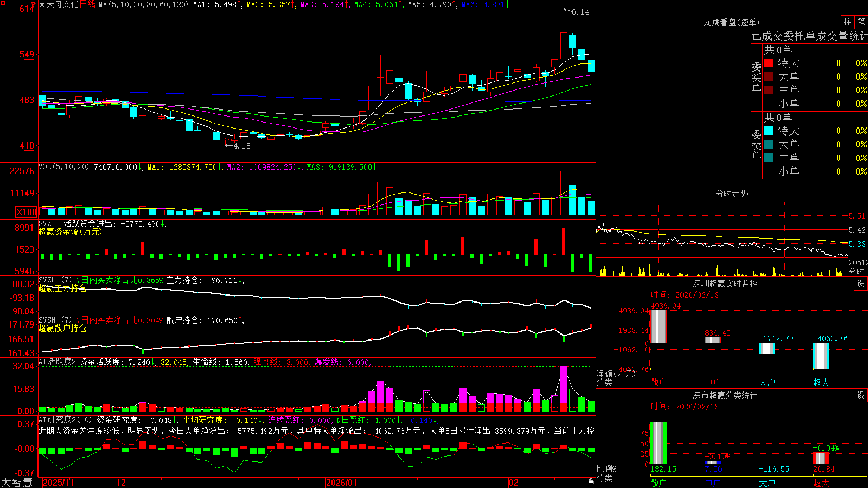Click the 大单 teal swatch under 委卖单

[x=768, y=144]
